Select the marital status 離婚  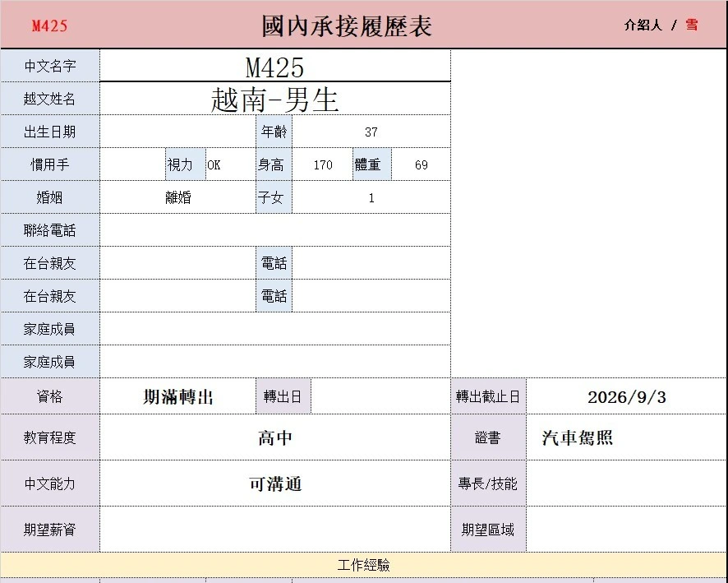pyautogui.click(x=177, y=198)
